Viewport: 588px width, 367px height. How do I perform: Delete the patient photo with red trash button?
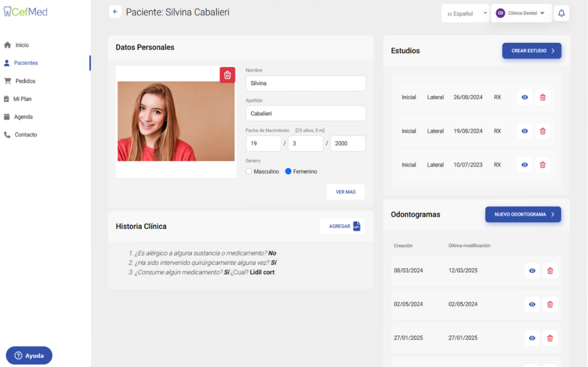[228, 75]
